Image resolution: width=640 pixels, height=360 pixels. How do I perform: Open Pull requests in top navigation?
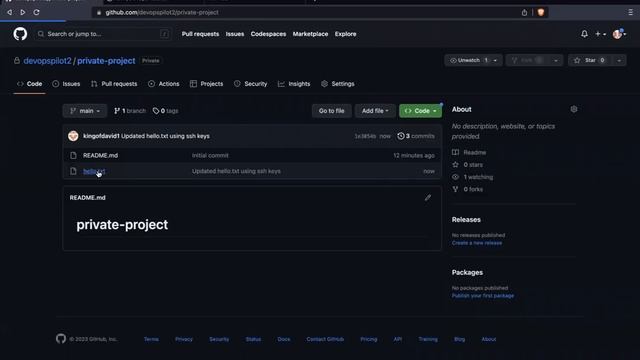(x=200, y=34)
